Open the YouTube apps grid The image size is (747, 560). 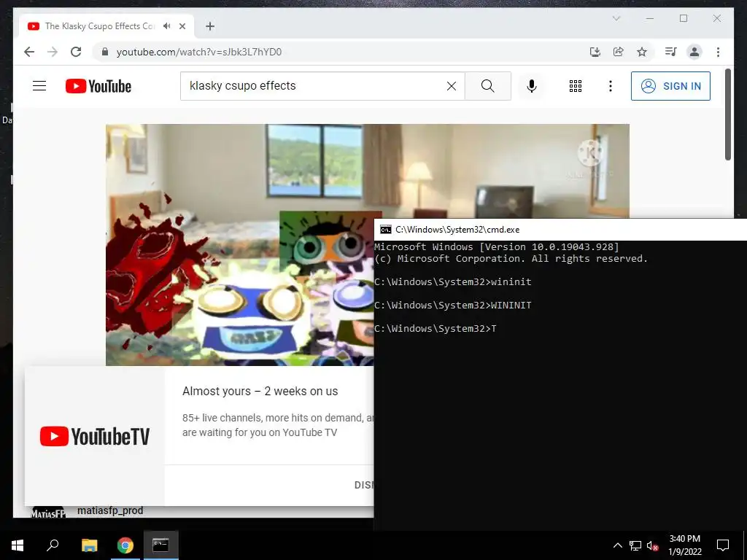(x=576, y=86)
